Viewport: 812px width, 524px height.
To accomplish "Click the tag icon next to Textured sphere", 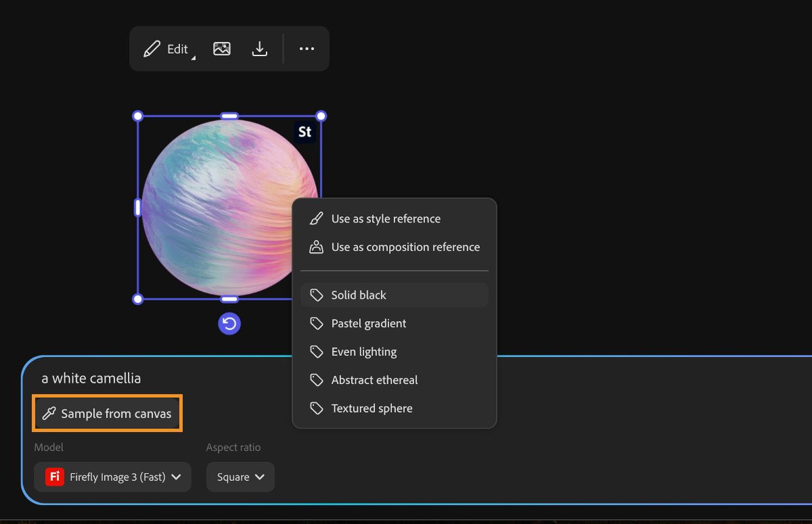I will coord(316,408).
